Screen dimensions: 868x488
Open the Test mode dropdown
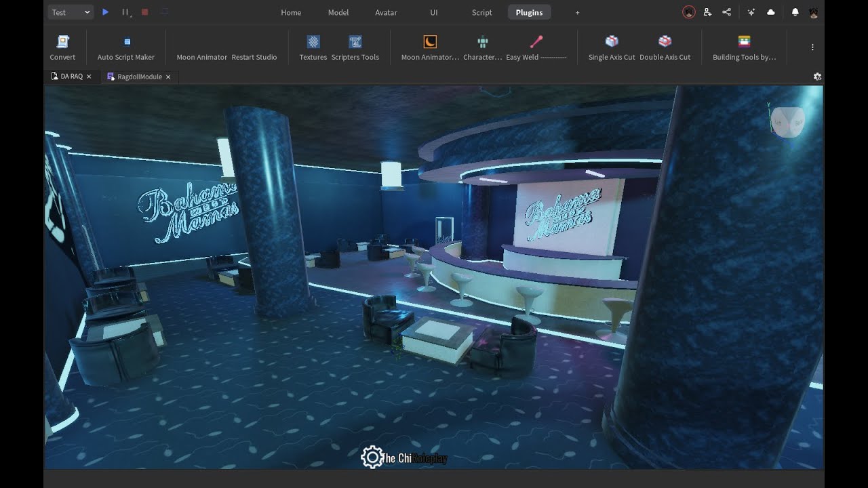tap(71, 12)
